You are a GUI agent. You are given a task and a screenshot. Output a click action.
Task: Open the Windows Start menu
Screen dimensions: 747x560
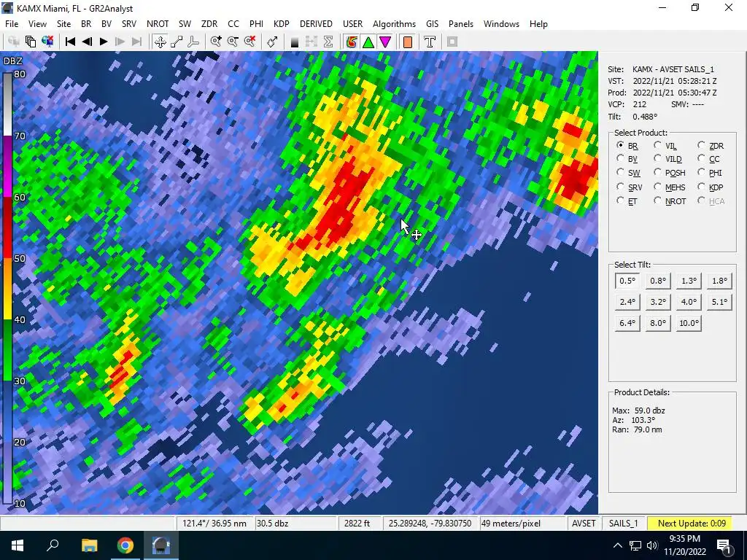point(18,545)
